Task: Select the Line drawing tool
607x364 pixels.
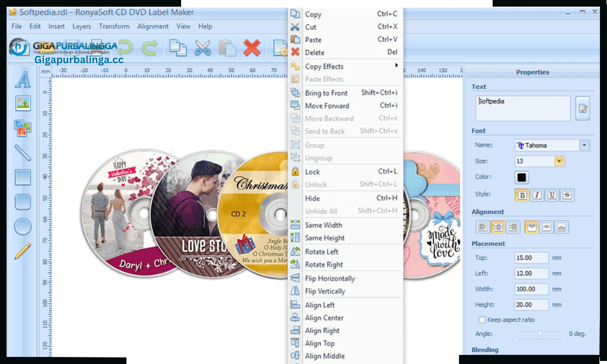Action: (23, 153)
